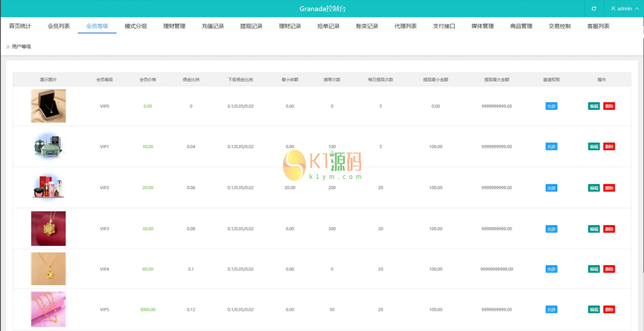Viewport: 644px width, 331px height.
Task: Switch to the 会员列表 tab
Action: [59, 26]
